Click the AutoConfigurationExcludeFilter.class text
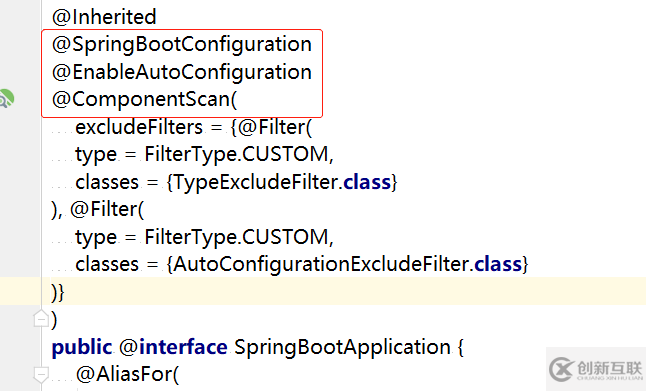The width and height of the screenshot is (646, 391). pos(348,264)
